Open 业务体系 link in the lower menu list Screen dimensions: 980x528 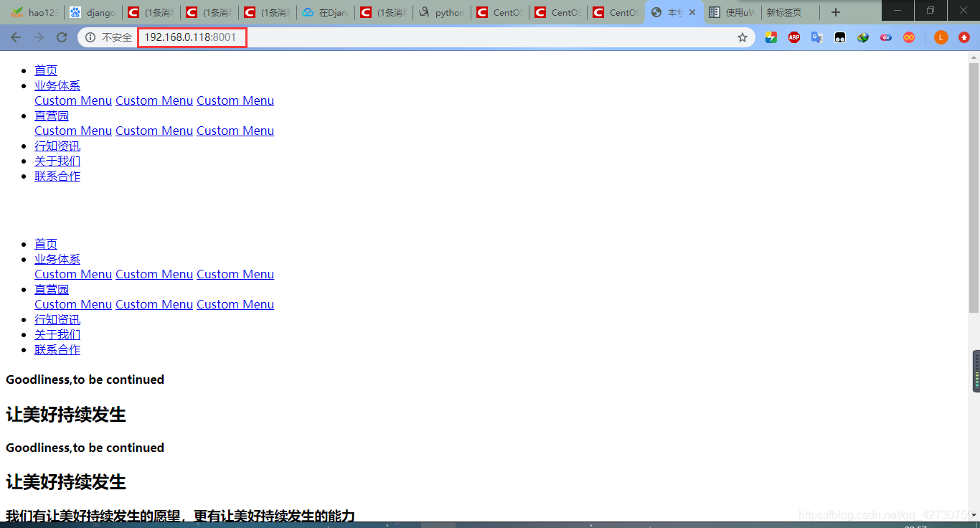pyautogui.click(x=57, y=259)
